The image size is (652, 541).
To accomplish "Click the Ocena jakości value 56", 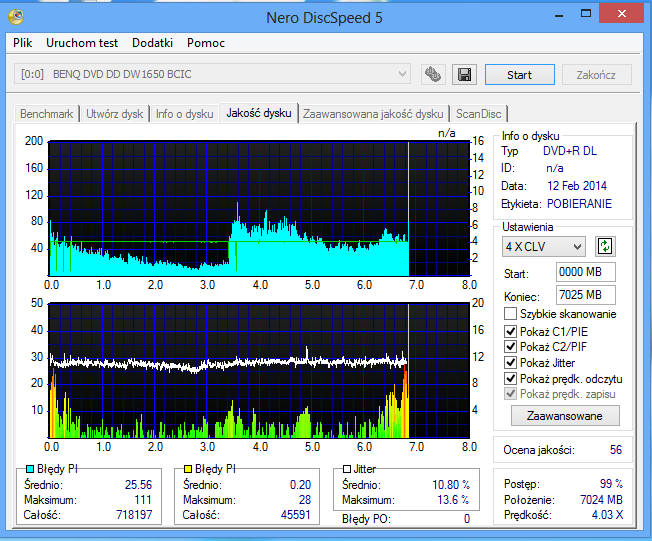I will [x=616, y=450].
